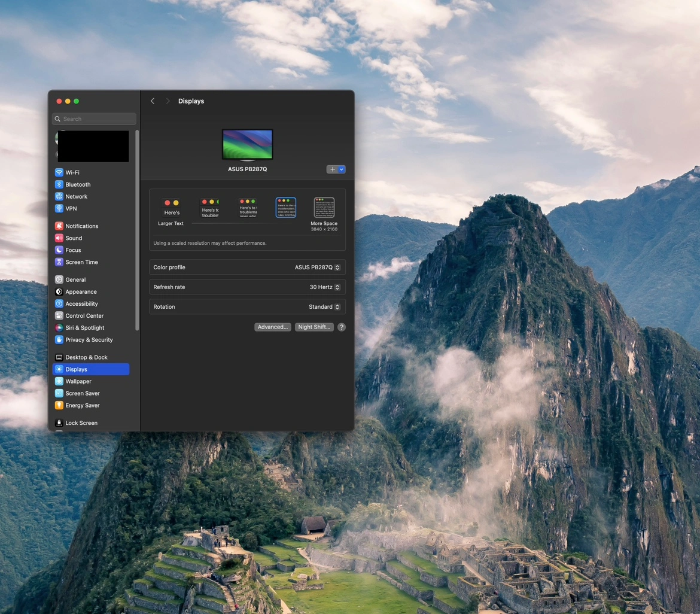Open Bluetooth settings icon

click(59, 184)
